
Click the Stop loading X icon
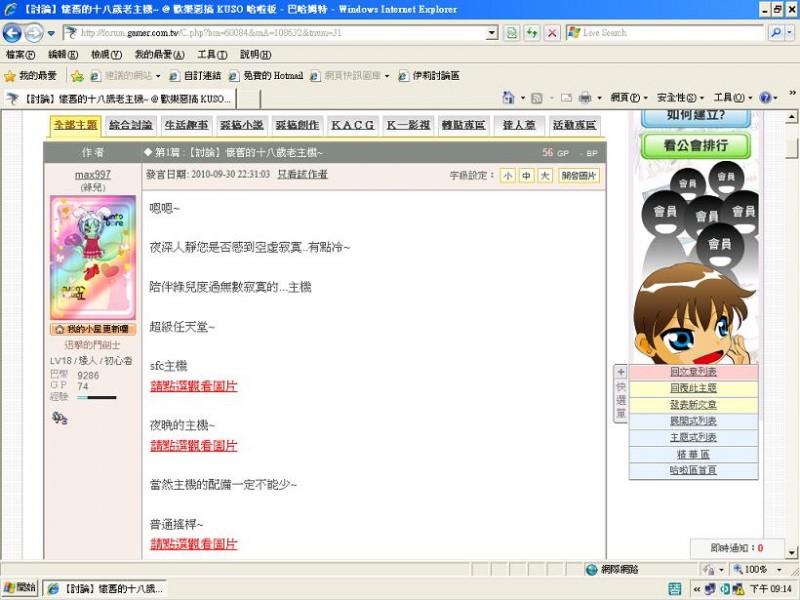(552, 33)
